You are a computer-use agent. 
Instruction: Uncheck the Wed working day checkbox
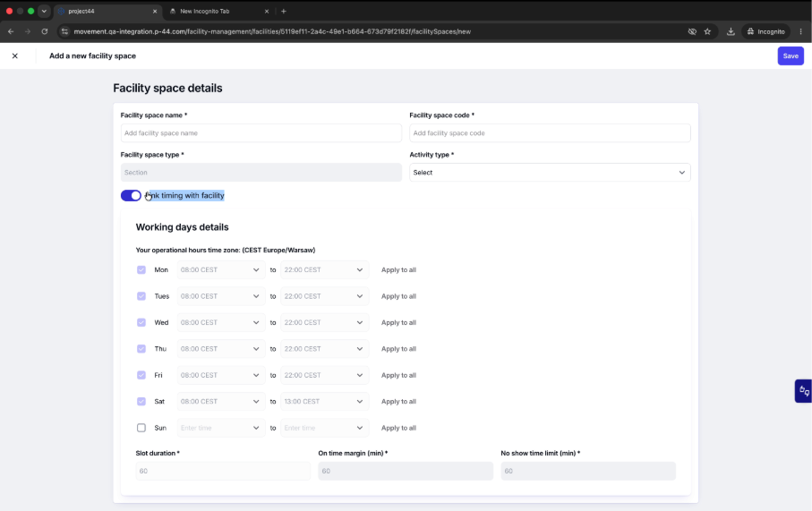click(x=141, y=322)
